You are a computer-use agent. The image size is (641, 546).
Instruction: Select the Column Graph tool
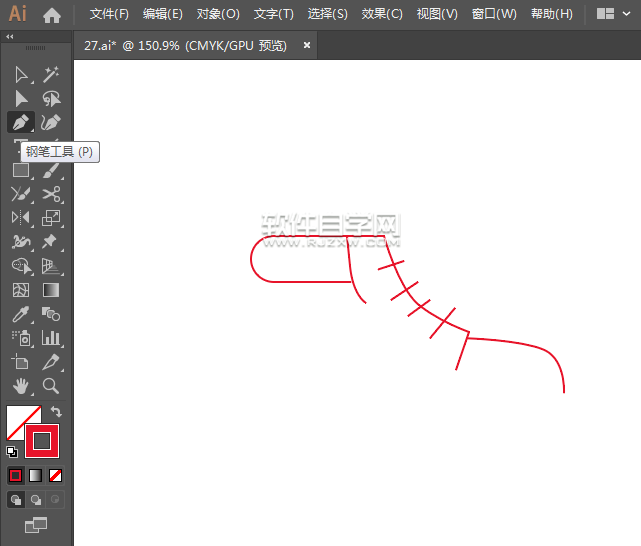pos(51,338)
